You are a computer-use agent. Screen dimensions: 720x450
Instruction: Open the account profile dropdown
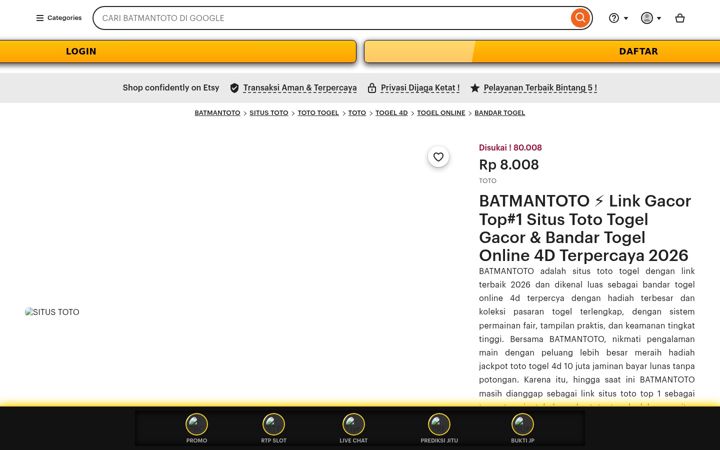[x=651, y=18]
